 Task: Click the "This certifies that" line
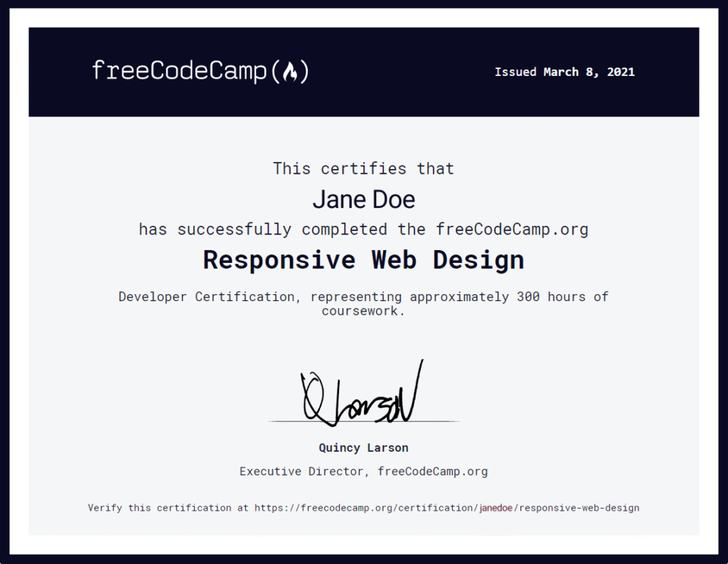363,168
